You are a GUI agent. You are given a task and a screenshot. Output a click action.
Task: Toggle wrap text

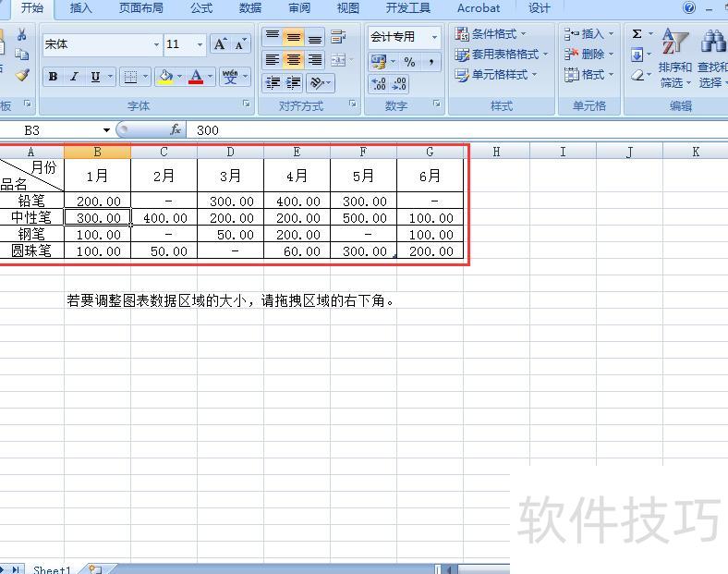click(338, 37)
